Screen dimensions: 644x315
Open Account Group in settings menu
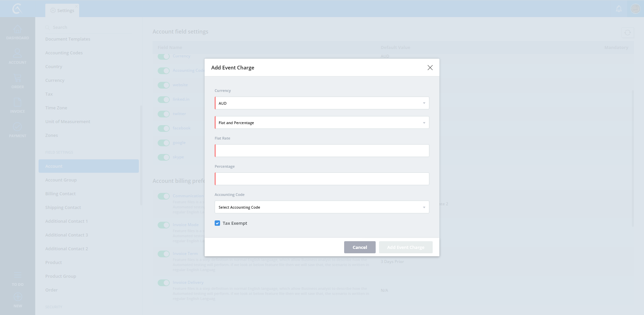(x=61, y=180)
